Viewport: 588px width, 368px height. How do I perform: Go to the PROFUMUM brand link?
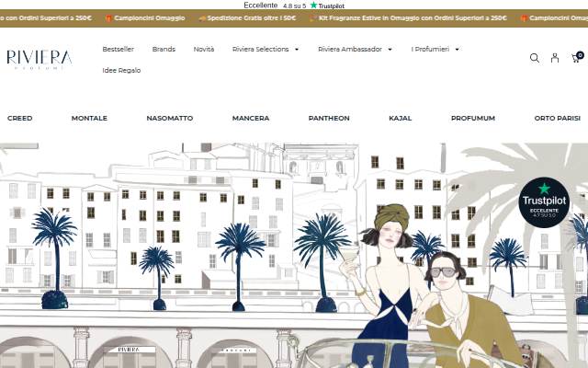(473, 118)
